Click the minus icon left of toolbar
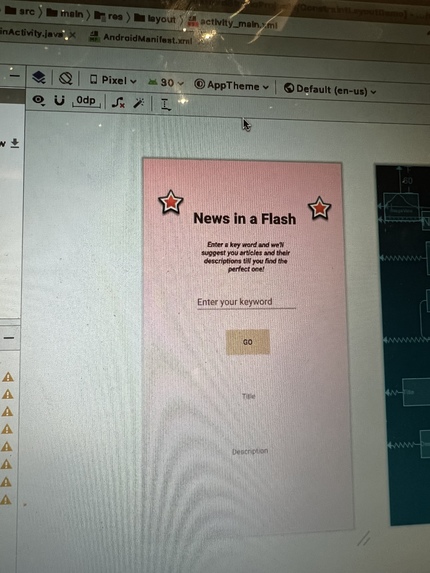Screen dimensions: 430x573 click(x=15, y=75)
